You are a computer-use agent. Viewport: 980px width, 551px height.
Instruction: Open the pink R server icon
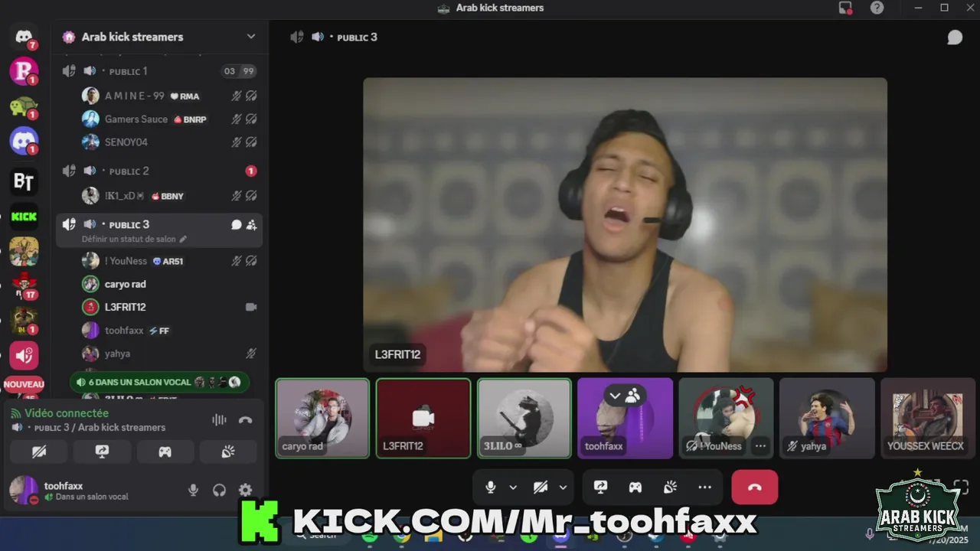(x=24, y=71)
